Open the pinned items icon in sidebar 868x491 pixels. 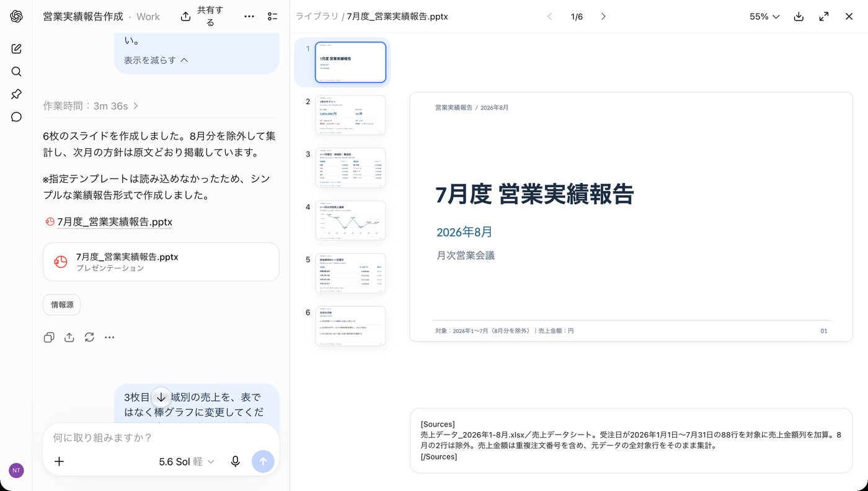click(17, 94)
